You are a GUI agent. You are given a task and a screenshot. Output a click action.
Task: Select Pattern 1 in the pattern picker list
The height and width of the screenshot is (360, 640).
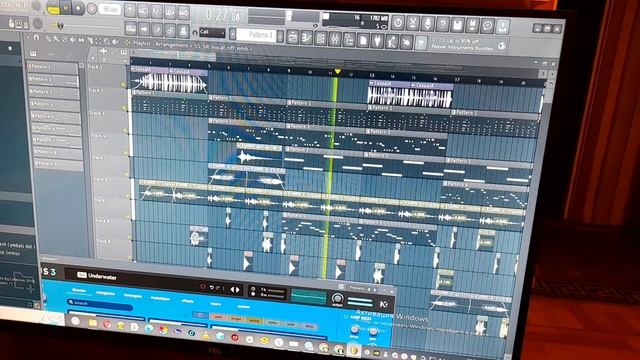52,67
